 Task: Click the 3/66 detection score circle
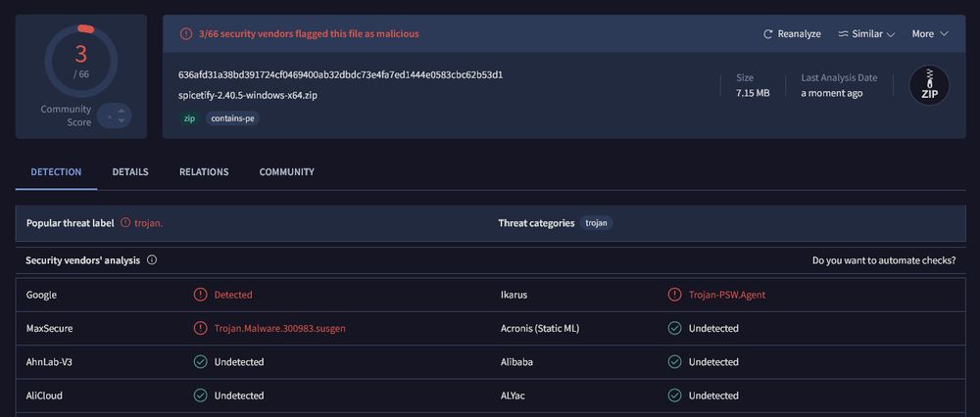[81, 61]
